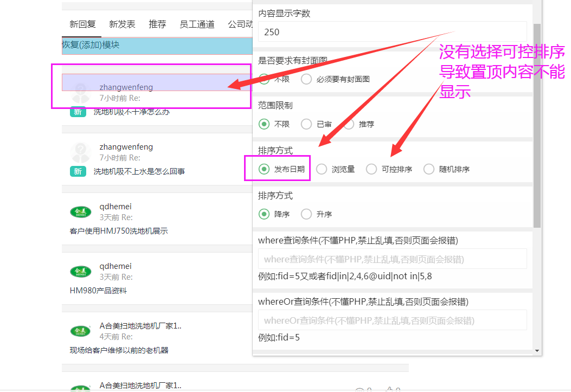Focus the where查询条件 text box
The height and width of the screenshot is (392, 571).
click(x=392, y=259)
